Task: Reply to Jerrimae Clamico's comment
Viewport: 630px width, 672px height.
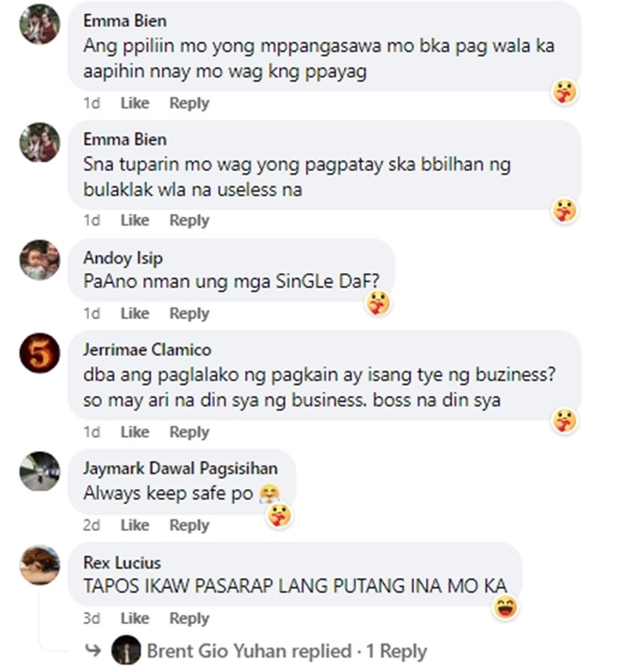Action: 190,432
